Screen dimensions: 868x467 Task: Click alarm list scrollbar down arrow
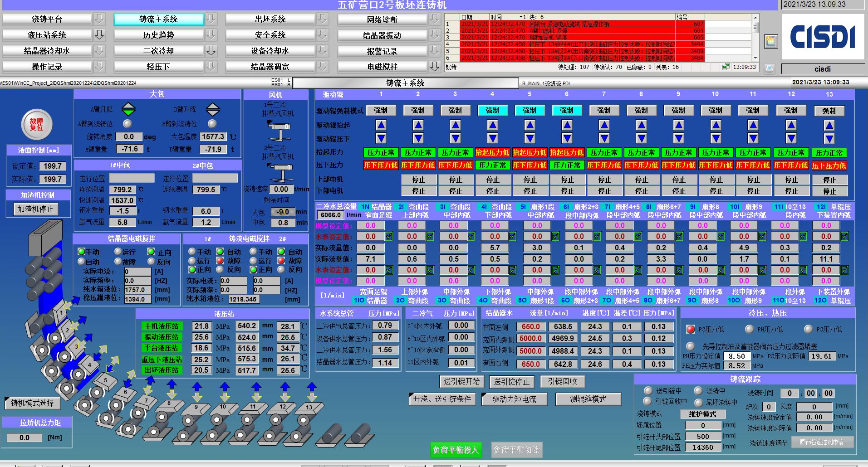[x=755, y=58]
